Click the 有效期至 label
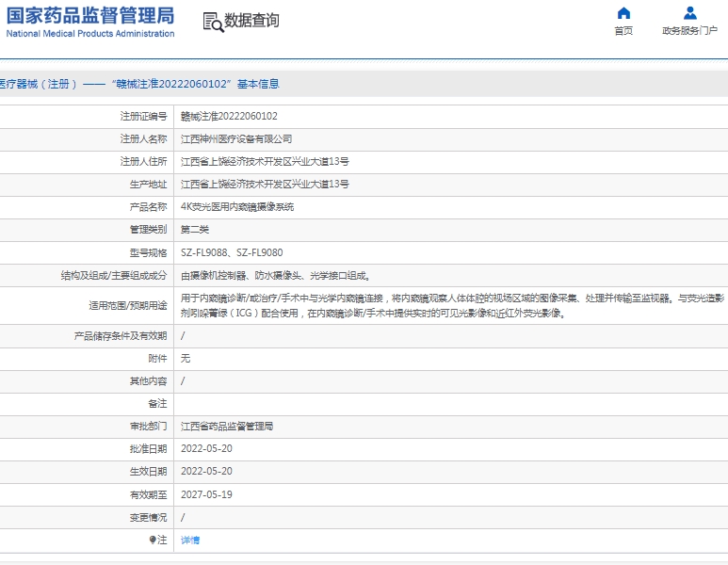 pos(148,495)
